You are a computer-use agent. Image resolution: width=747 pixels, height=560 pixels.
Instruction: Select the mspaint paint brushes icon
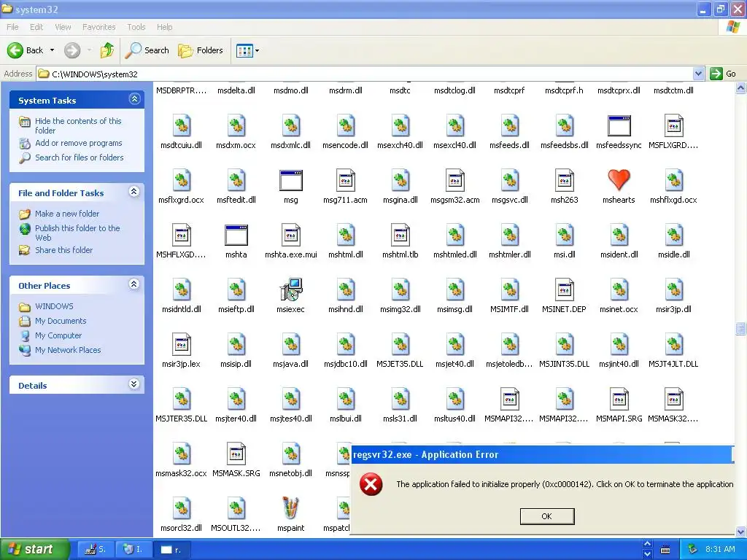[x=290, y=508]
